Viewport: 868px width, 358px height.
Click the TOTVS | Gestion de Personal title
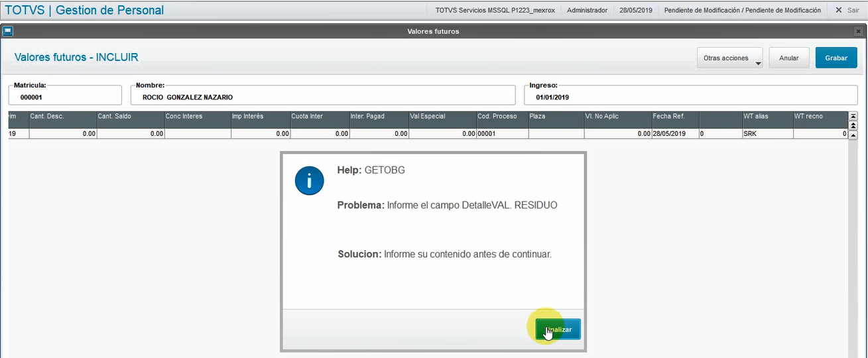click(x=84, y=10)
